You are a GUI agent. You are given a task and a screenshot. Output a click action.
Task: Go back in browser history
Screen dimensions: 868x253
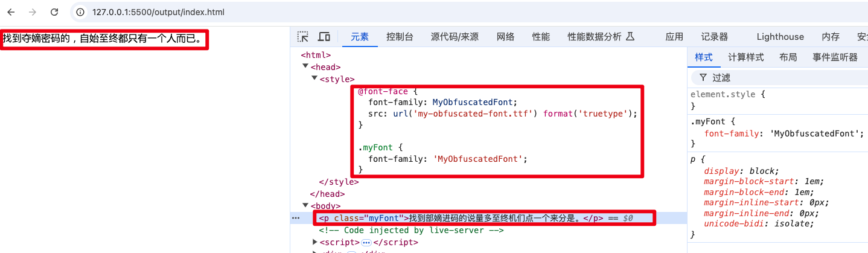point(11,12)
